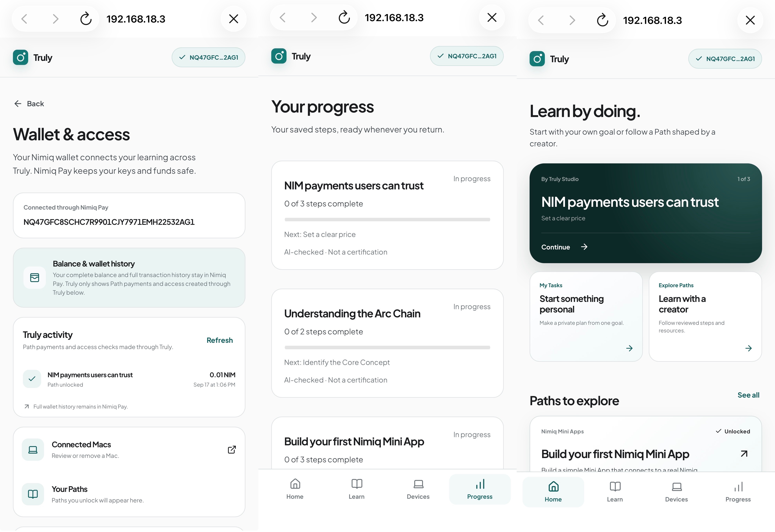Viewport: 775px width, 532px height.
Task: Tap the arrow on the Start something personal card
Action: pyautogui.click(x=629, y=348)
